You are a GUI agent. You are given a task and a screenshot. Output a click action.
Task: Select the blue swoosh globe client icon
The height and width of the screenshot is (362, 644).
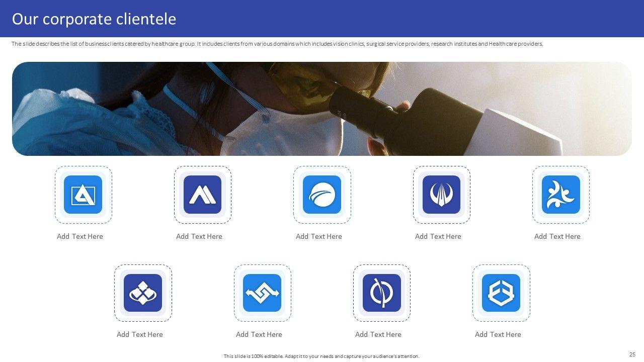322,195
